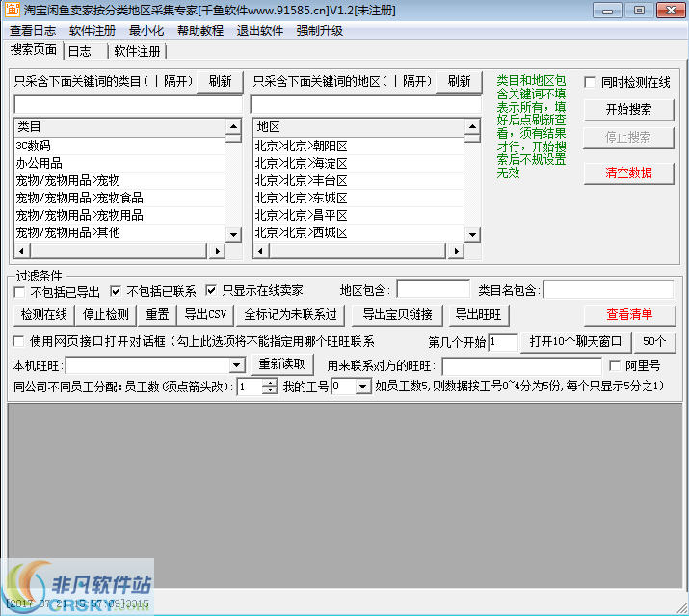Focus the category keyword input field
The height and width of the screenshot is (616, 689).
point(128,105)
